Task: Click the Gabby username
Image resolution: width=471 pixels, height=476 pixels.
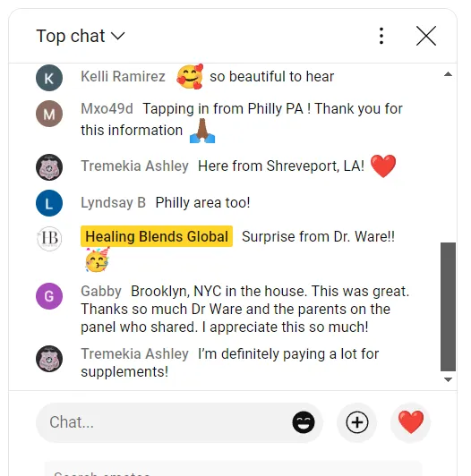Action: coord(101,292)
